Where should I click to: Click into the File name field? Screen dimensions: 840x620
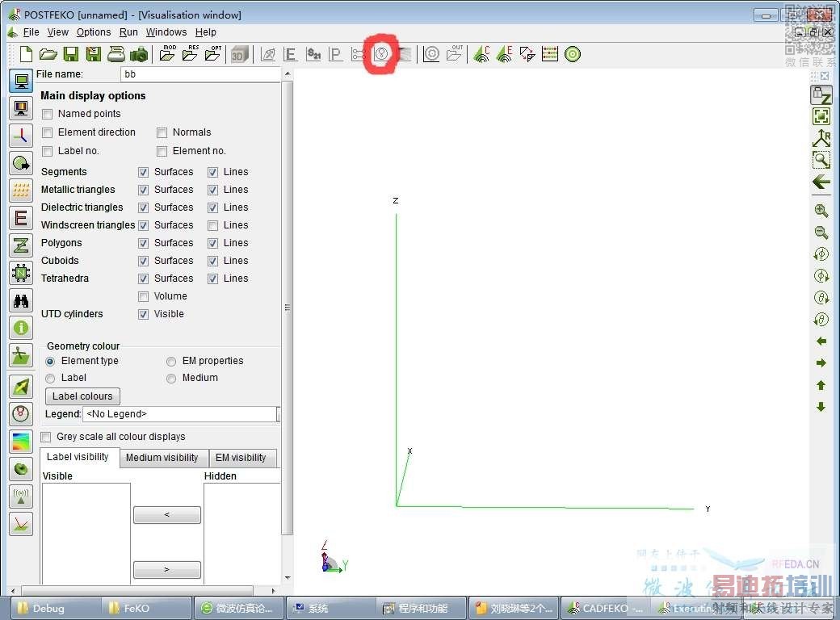click(201, 74)
